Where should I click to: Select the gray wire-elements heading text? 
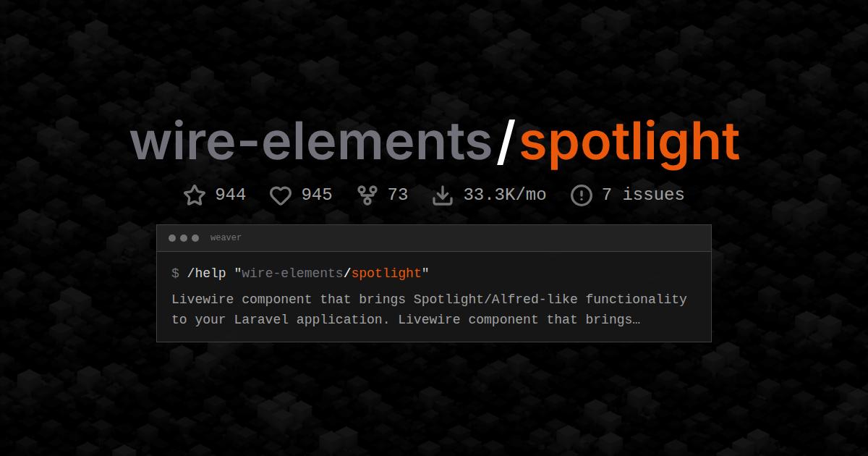pos(311,142)
